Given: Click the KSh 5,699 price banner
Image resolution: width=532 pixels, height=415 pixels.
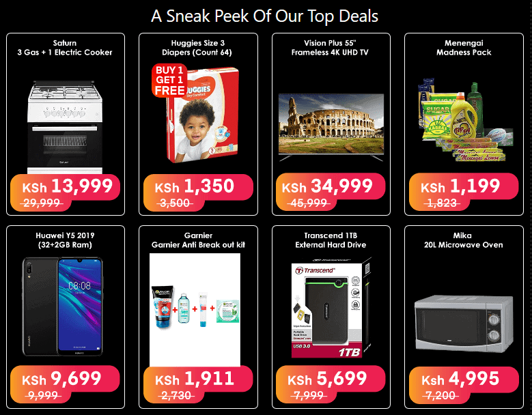Looking at the screenshot, I should (331, 384).
